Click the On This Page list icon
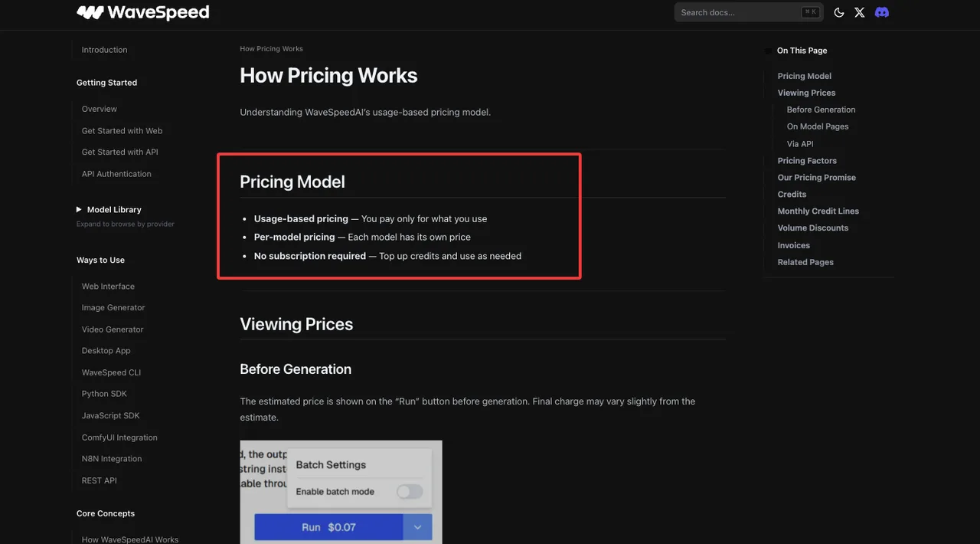Image resolution: width=980 pixels, height=544 pixels. tap(769, 51)
